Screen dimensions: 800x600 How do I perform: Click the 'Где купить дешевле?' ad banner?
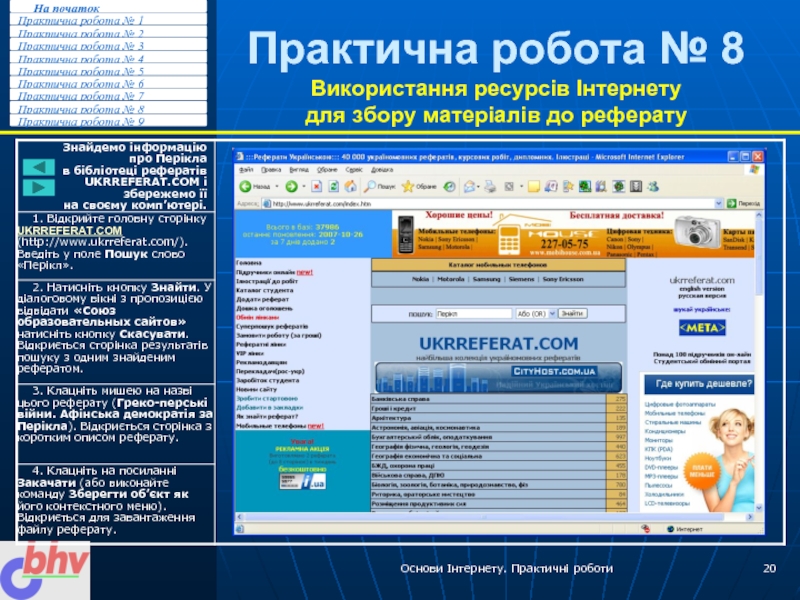coord(699,384)
